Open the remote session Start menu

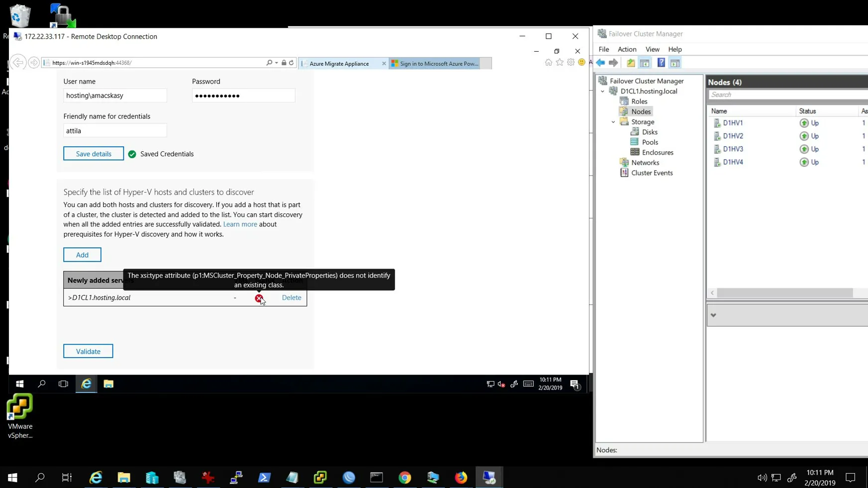tap(20, 384)
